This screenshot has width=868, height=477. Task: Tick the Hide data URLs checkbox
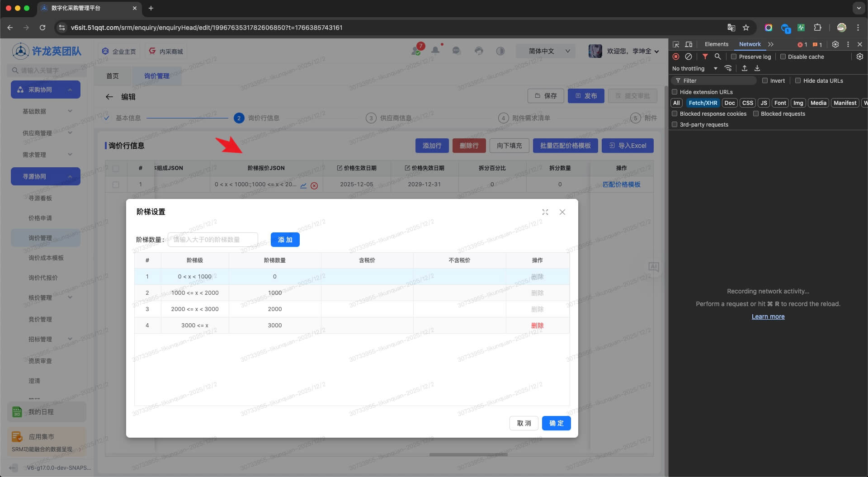[x=798, y=80]
